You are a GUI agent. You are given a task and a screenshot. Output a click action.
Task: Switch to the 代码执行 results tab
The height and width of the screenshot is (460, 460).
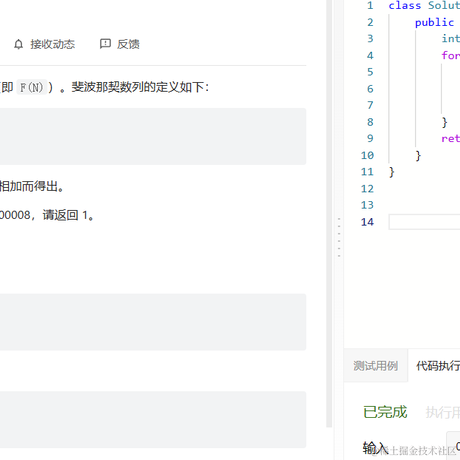click(437, 366)
